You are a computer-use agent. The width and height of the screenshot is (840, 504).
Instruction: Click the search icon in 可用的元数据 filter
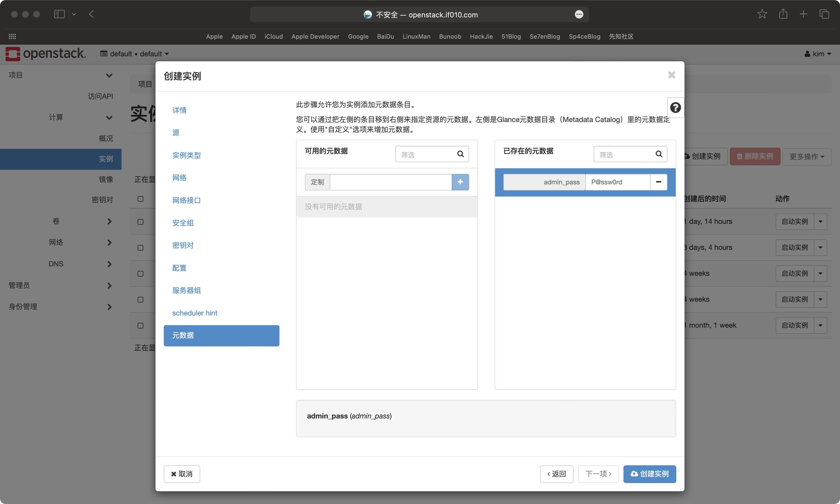460,154
